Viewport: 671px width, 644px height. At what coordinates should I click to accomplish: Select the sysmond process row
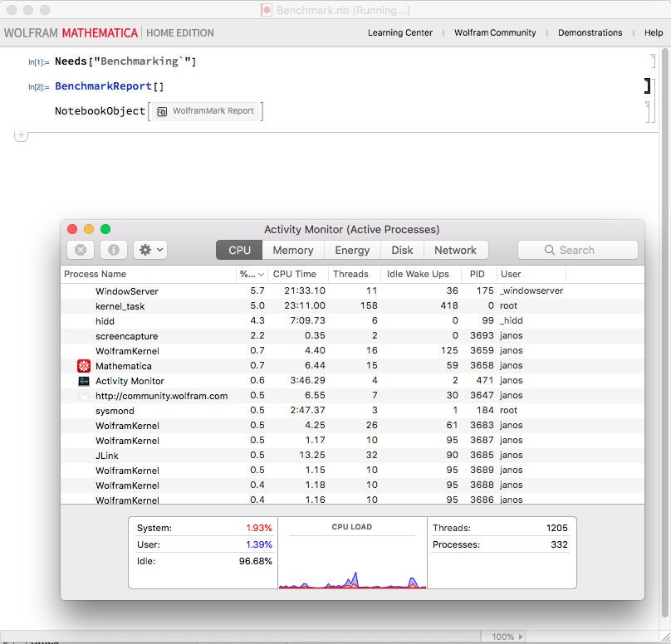[x=352, y=411]
